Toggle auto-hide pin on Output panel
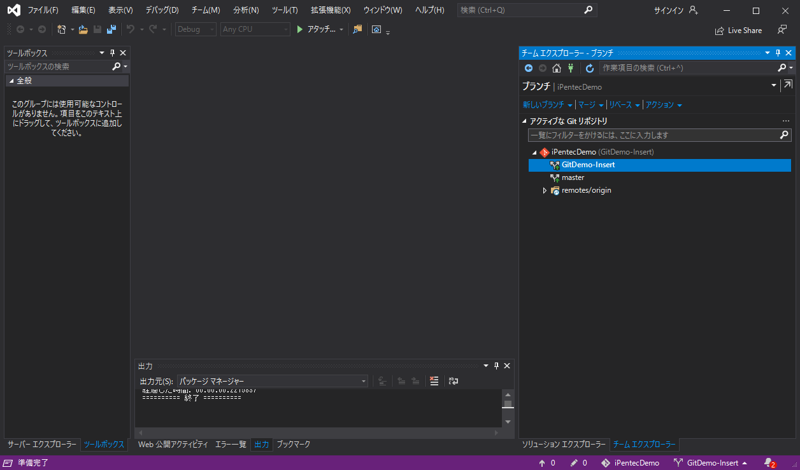Viewport: 800px width, 470px height. coord(496,366)
